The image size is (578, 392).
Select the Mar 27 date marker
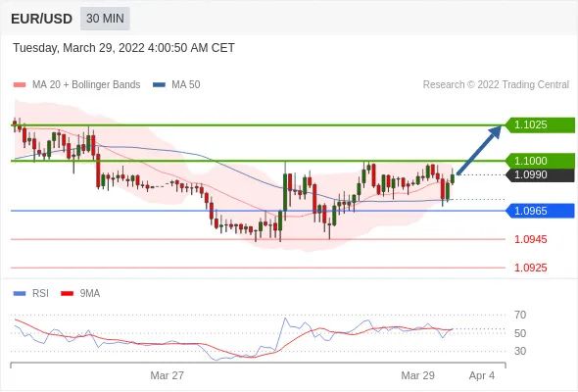(167, 375)
